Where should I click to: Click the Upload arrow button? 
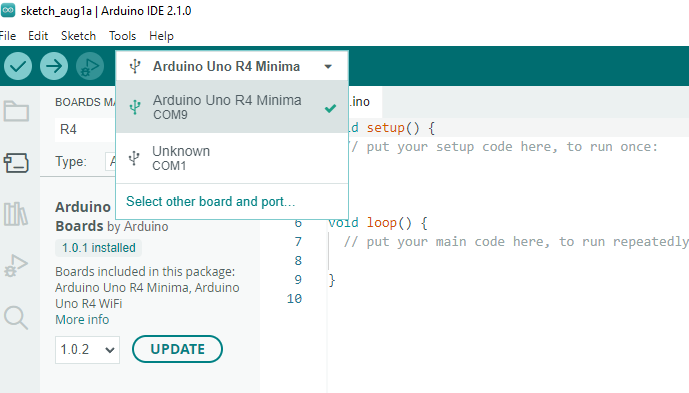tap(54, 66)
